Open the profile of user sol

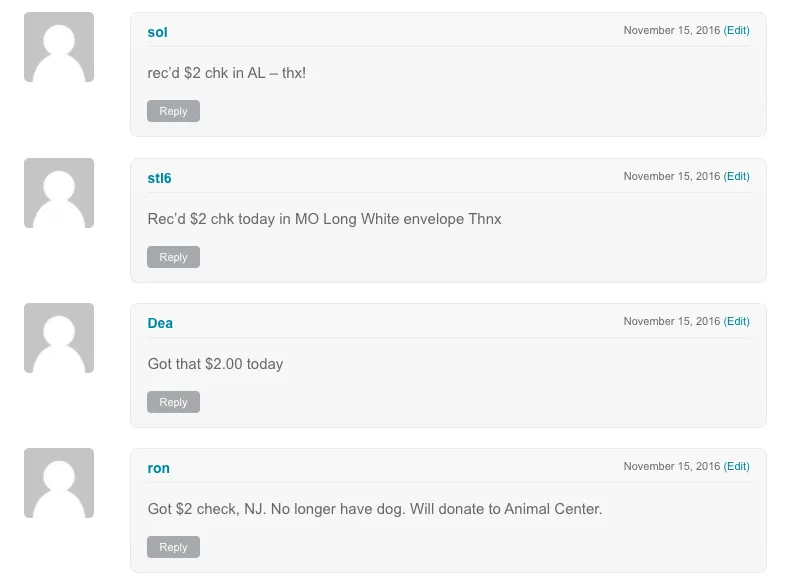pyautogui.click(x=157, y=32)
